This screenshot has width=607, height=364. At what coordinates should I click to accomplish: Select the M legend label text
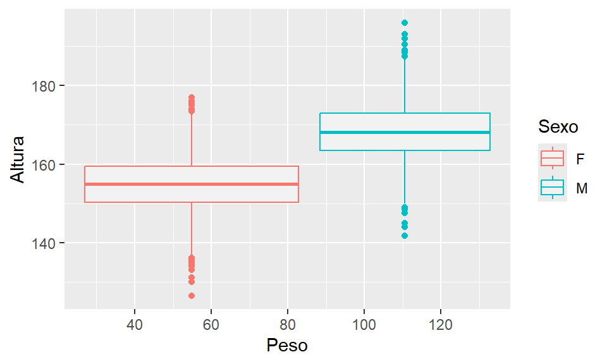click(581, 188)
